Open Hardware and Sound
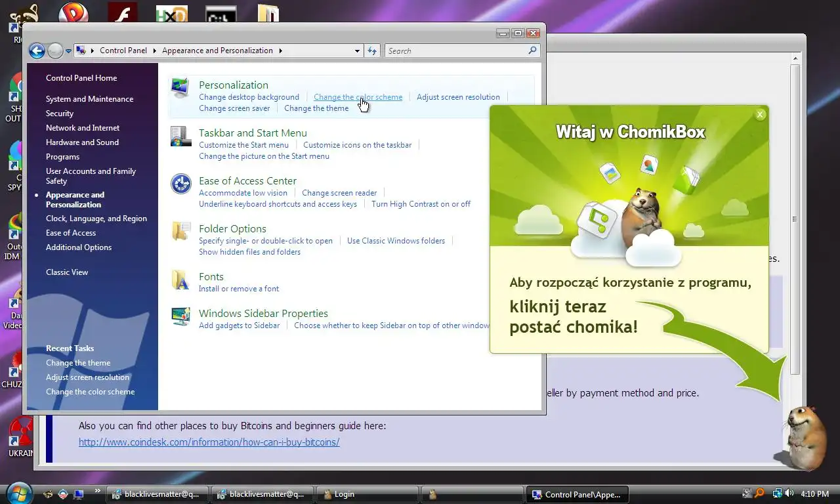Screen dimensions: 840x504 tap(82, 142)
